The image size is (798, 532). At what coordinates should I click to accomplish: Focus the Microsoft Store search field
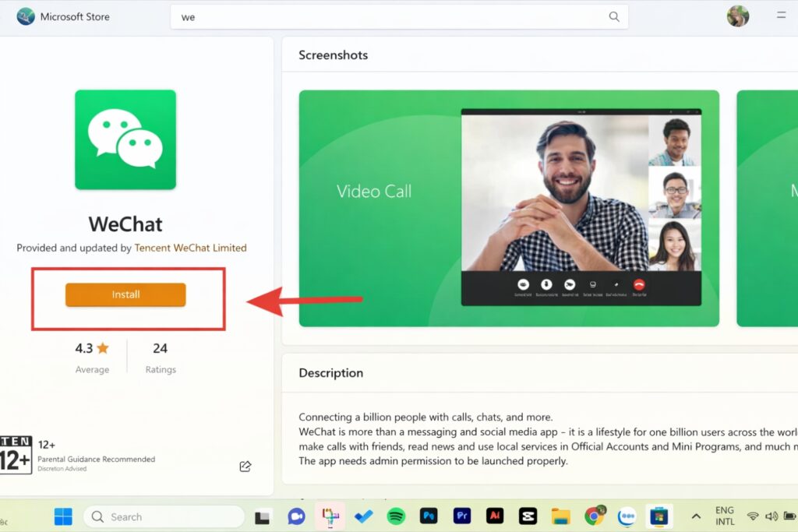click(399, 17)
